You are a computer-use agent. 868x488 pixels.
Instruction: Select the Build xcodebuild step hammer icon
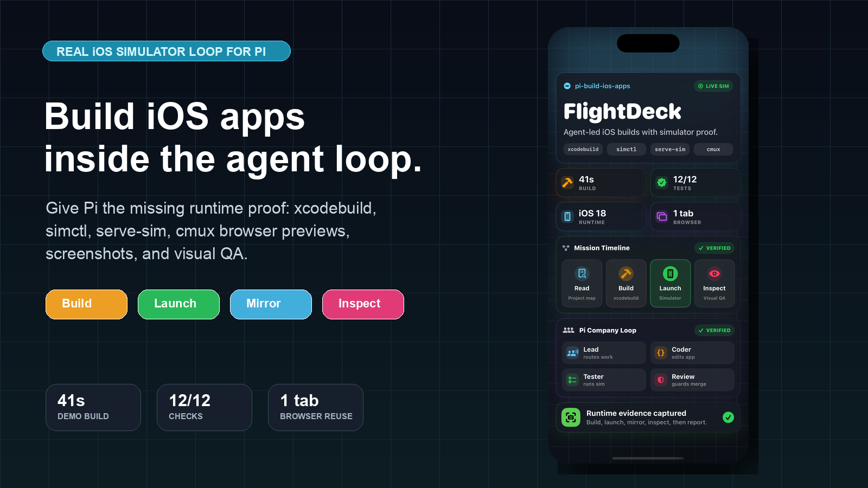tap(626, 273)
